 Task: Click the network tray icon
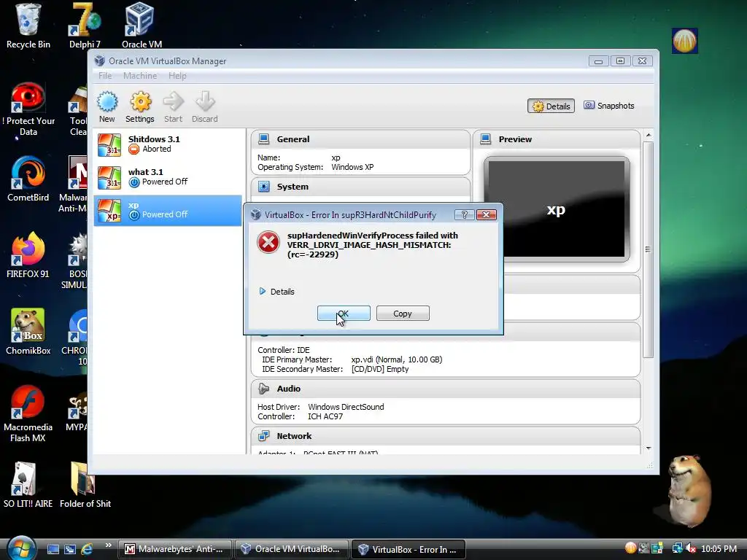coord(677,548)
